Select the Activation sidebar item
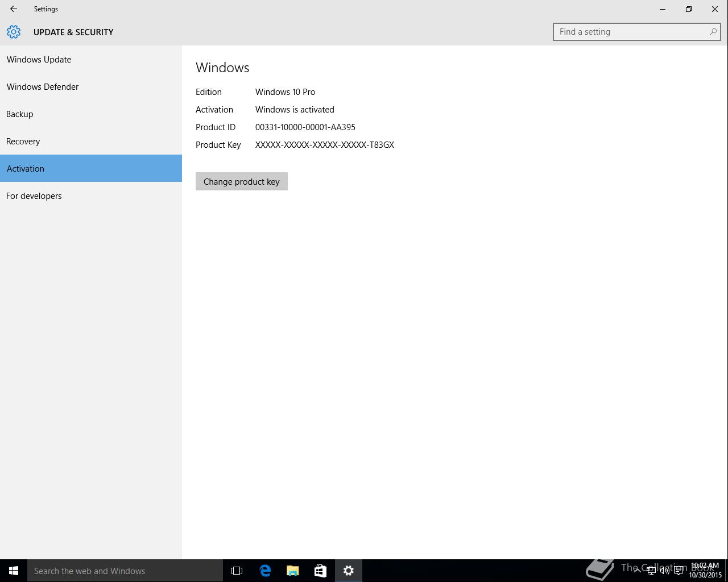This screenshot has height=582, width=728. click(x=91, y=168)
